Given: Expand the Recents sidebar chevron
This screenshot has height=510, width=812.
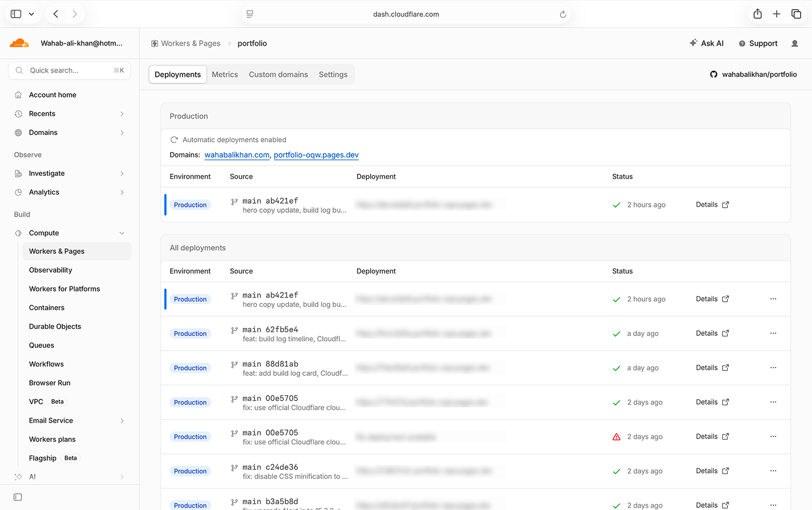Looking at the screenshot, I should [122, 114].
